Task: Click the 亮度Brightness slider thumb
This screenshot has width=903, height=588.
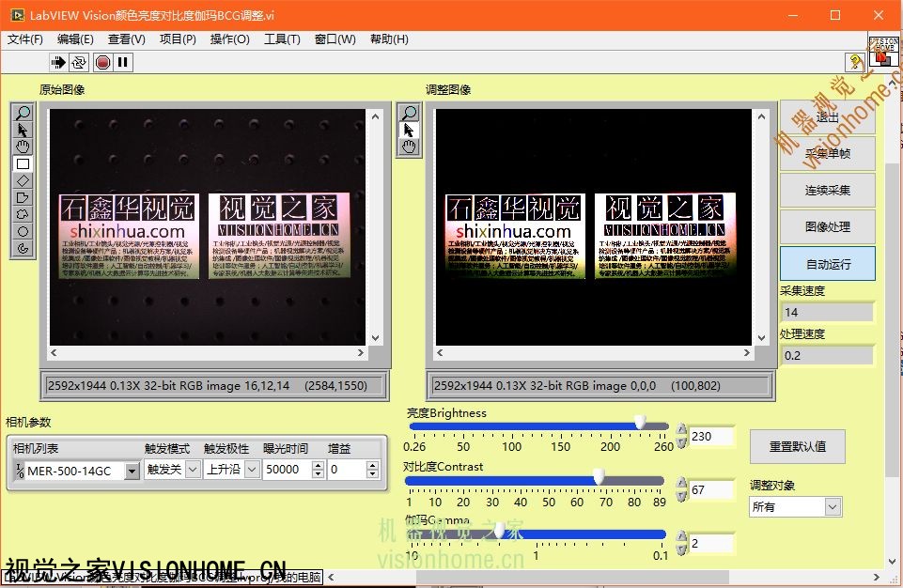Action: (x=640, y=424)
